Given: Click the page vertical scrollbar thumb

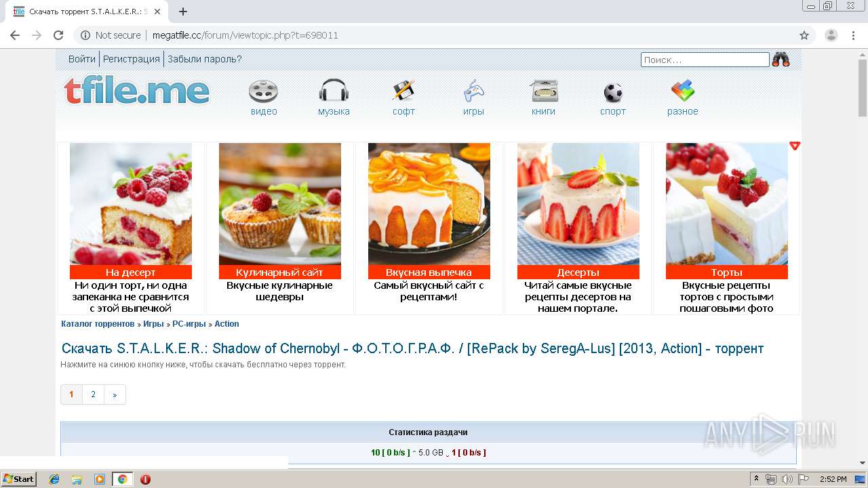Looking at the screenshot, I should (x=863, y=88).
